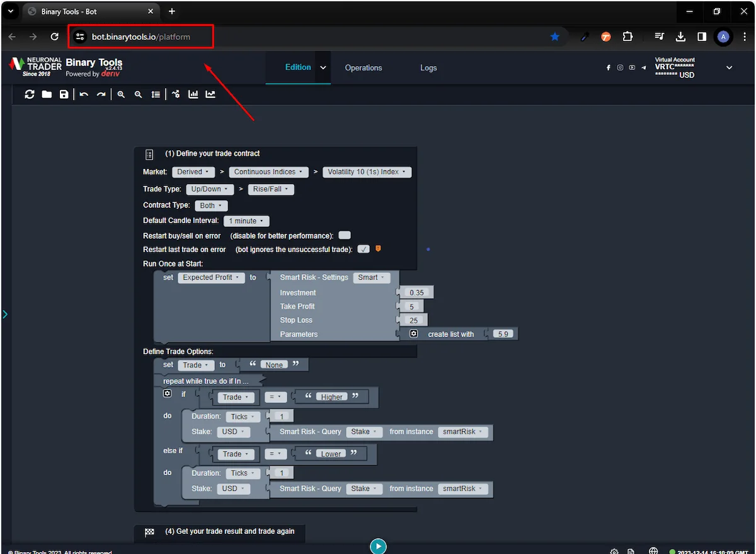Screen dimensions: 756x554
Task: Click the browser address bar URL
Action: click(141, 37)
